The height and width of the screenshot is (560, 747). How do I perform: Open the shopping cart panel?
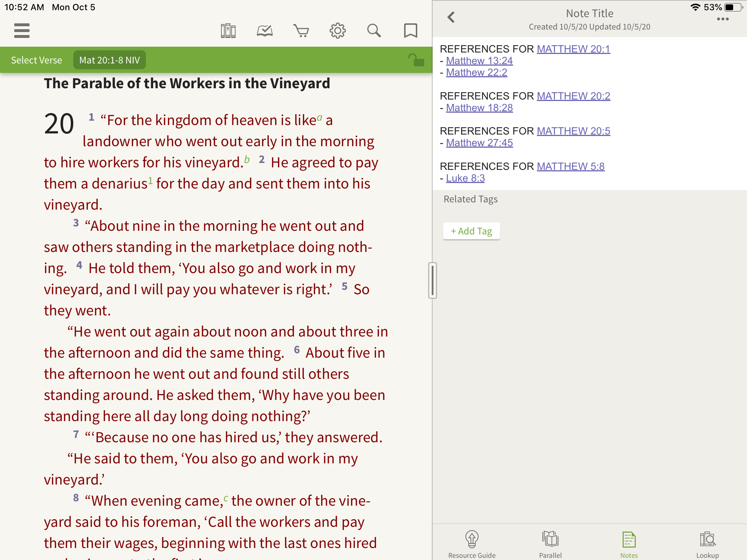(x=301, y=30)
